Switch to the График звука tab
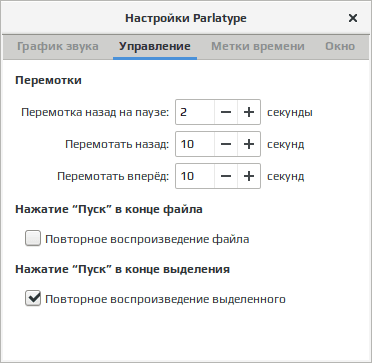 tap(58, 46)
